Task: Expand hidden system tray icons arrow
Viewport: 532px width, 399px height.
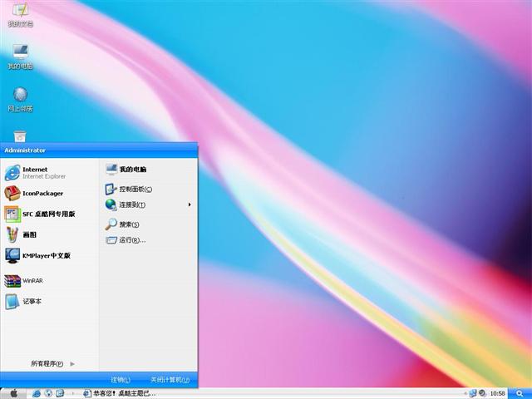Action: [x=465, y=393]
